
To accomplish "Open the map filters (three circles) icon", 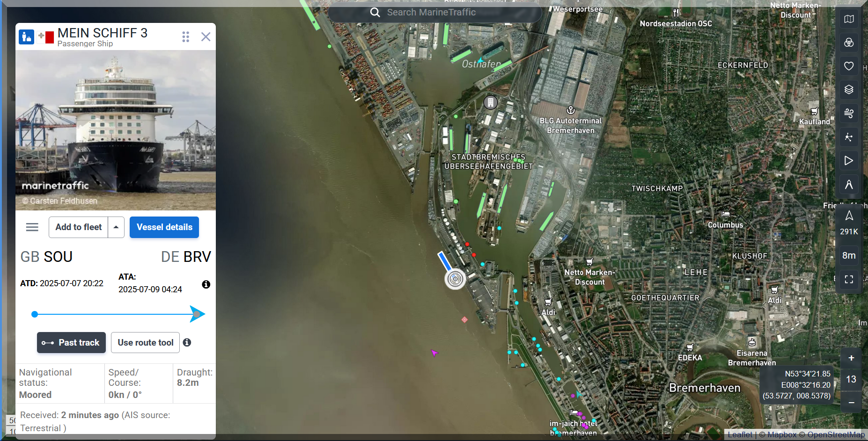I will pos(848,43).
